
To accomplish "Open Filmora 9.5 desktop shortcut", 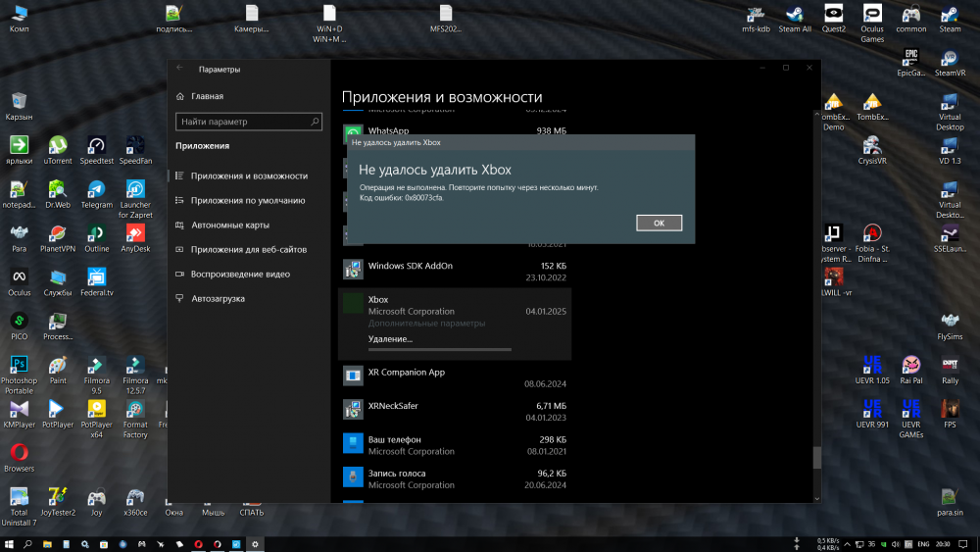I will click(x=96, y=376).
